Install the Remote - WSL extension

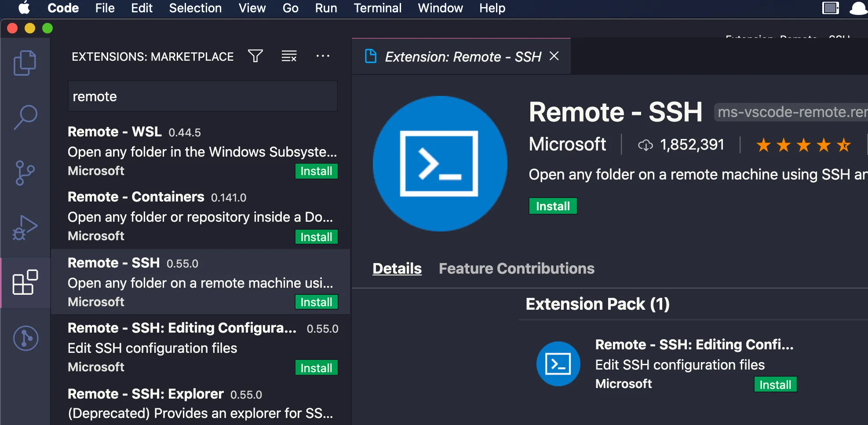point(316,171)
